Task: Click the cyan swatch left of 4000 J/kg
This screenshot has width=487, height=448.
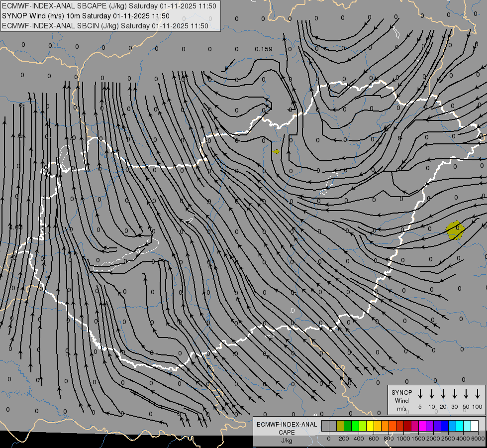Action: coord(460,426)
